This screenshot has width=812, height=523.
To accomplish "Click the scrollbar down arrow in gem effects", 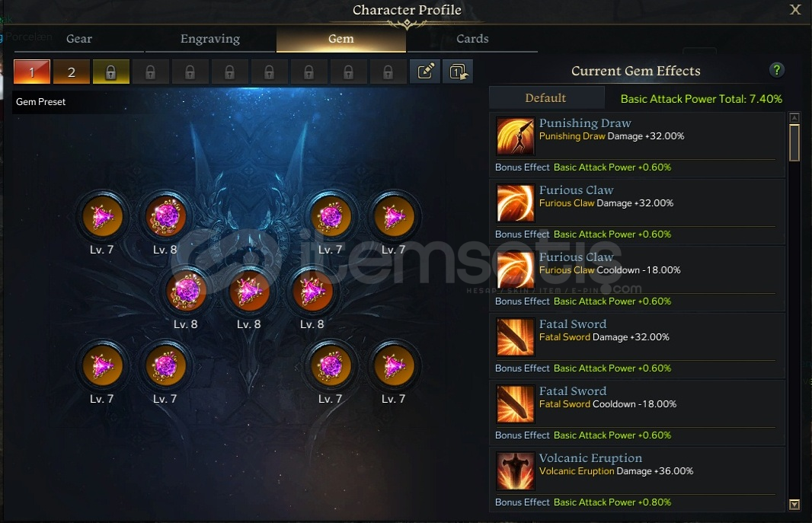I will pyautogui.click(x=794, y=505).
